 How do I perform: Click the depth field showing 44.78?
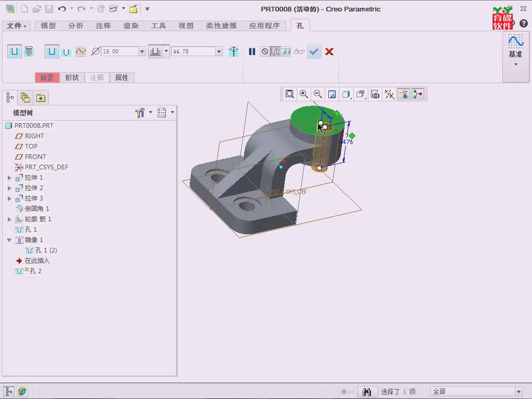pos(193,51)
